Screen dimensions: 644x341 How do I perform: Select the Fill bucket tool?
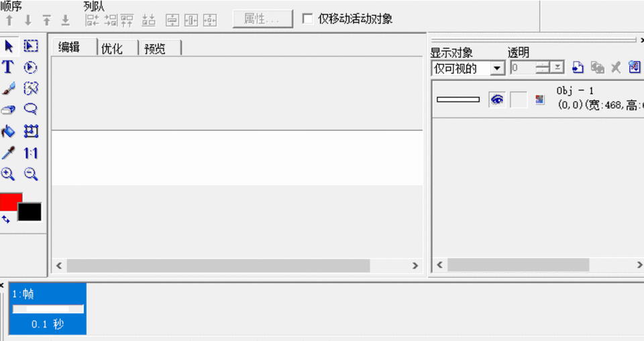tap(8, 132)
